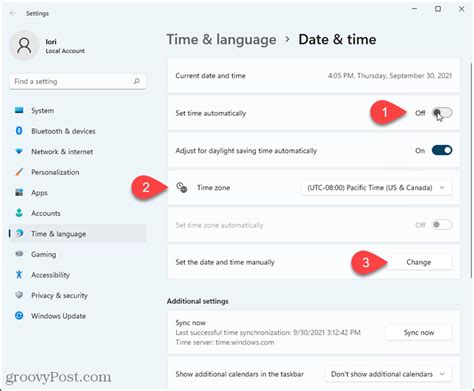Click the Gaming controller icon
The image size is (474, 391).
[x=19, y=254]
